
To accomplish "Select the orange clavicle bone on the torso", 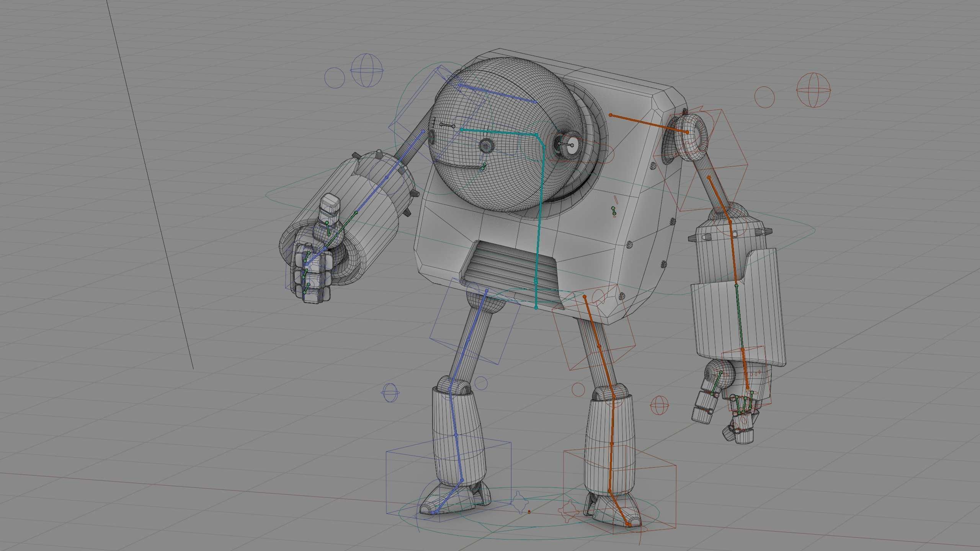I will tap(649, 123).
